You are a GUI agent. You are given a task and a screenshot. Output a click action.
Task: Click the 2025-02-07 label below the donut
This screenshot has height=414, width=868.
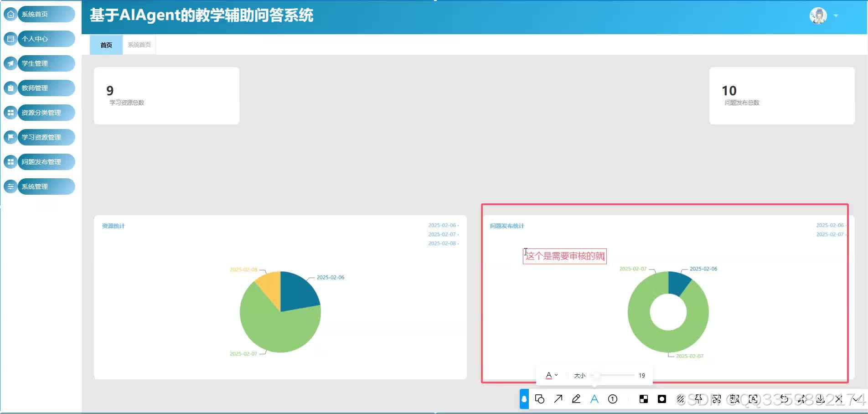tap(690, 356)
